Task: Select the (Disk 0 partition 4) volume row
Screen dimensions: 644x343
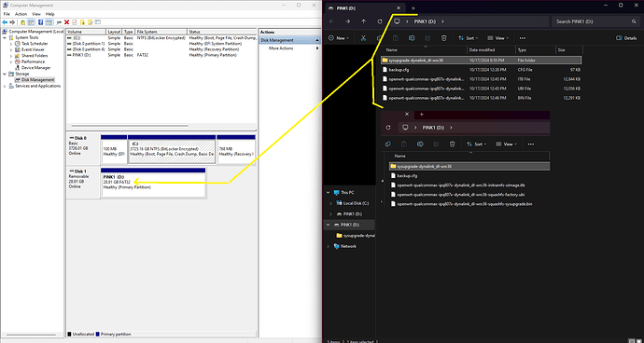Action: point(161,49)
